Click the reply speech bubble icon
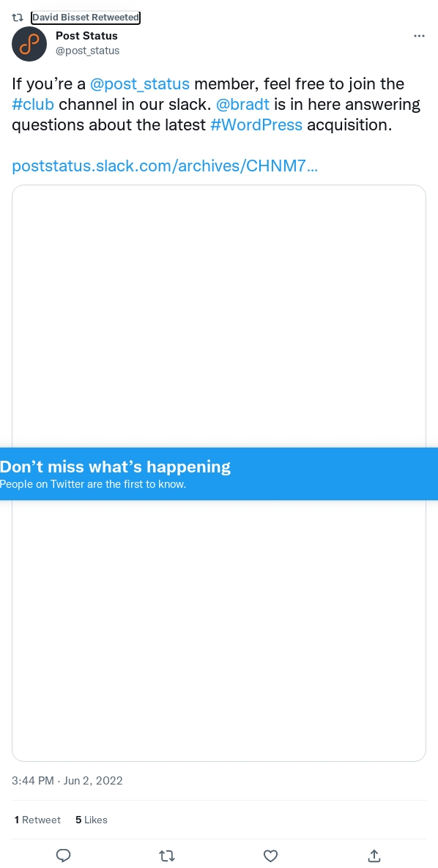This screenshot has width=438, height=868. click(x=64, y=856)
